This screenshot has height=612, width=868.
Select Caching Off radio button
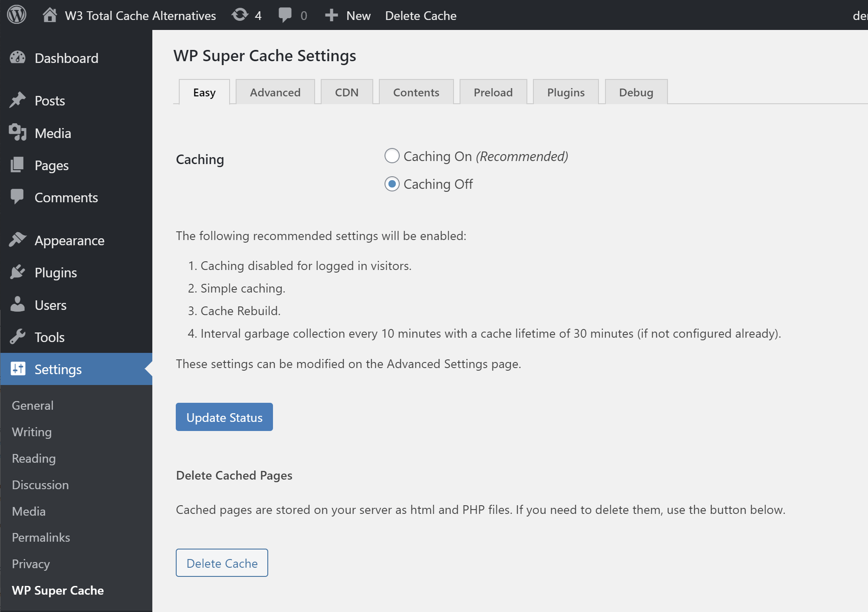(x=391, y=184)
